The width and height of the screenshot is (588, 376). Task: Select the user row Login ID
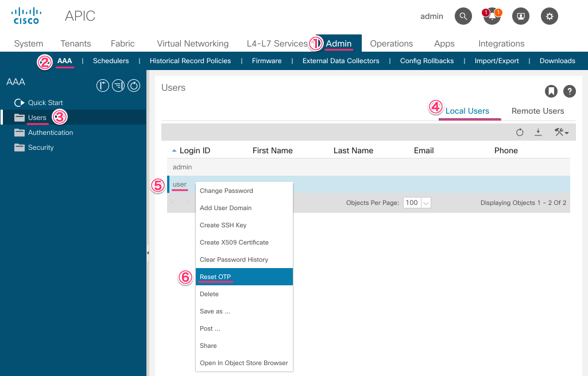click(180, 184)
